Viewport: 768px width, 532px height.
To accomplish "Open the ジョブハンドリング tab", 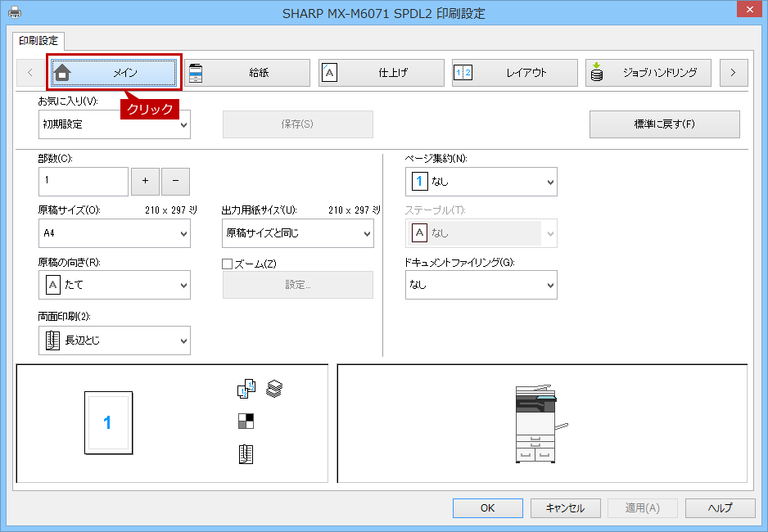I will [x=648, y=73].
